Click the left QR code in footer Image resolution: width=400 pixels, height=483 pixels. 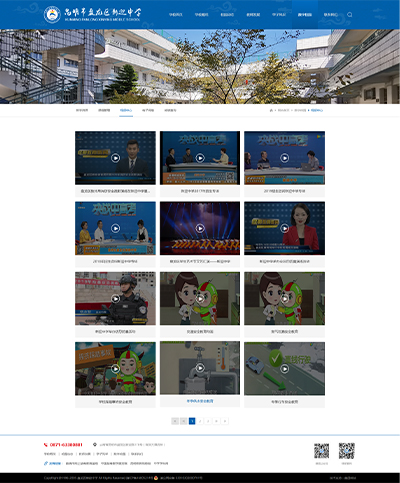pos(321,451)
